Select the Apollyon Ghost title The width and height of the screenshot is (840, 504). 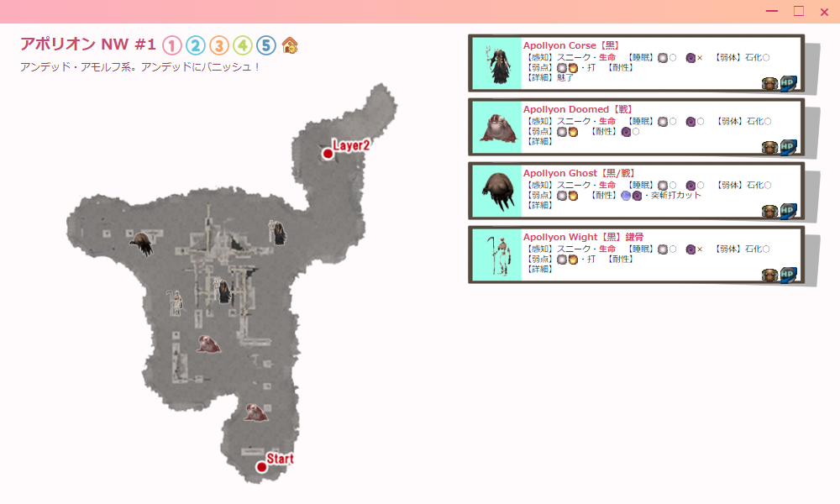(560, 173)
